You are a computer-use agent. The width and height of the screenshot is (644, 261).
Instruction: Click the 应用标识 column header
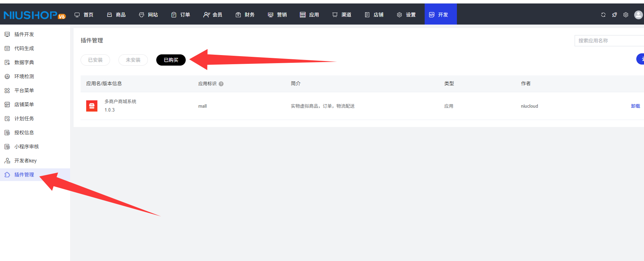207,83
